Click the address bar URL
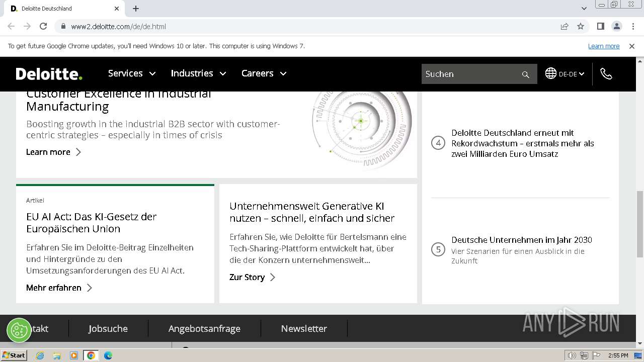 pos(118,27)
